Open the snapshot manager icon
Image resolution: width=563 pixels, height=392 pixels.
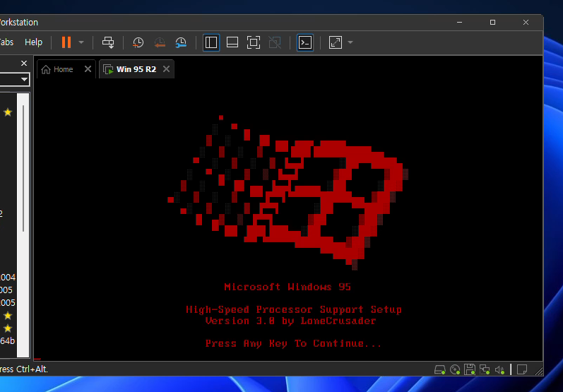coord(181,42)
